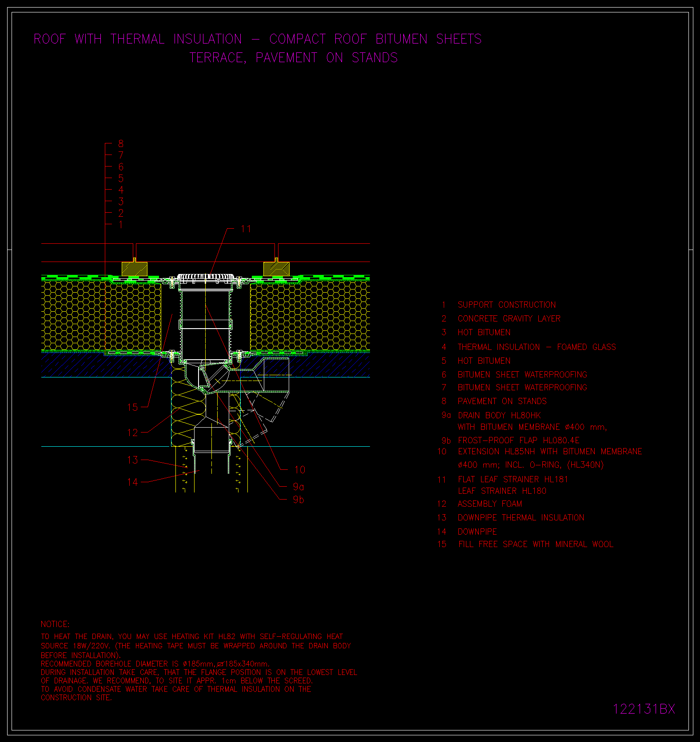Select legend entry "SUPPORT CONSTRUCTION"
The height and width of the screenshot is (742, 700).
[507, 305]
